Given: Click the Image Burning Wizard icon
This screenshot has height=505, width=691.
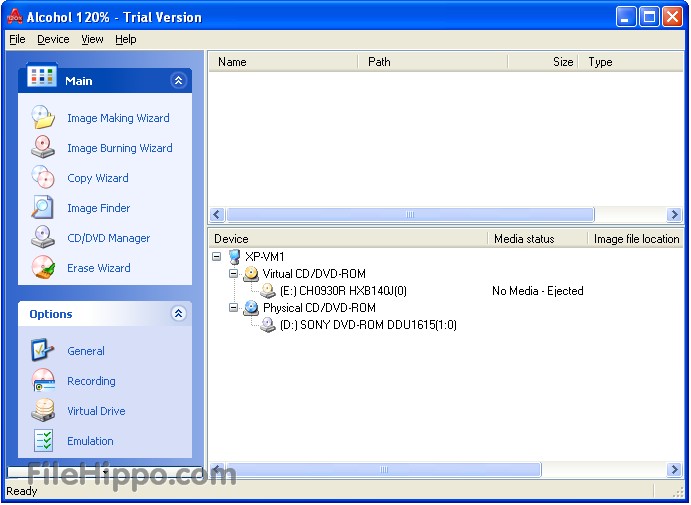Looking at the screenshot, I should coord(43,147).
